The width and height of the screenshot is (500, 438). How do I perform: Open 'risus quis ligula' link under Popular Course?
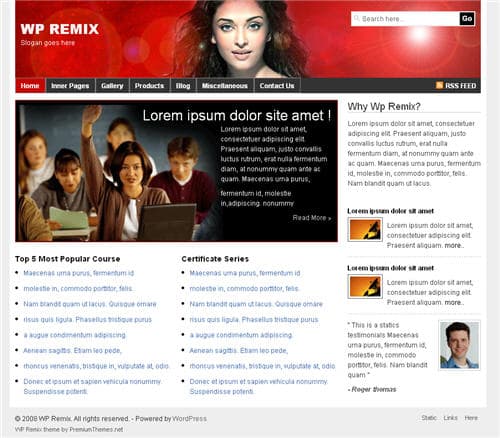point(87,319)
